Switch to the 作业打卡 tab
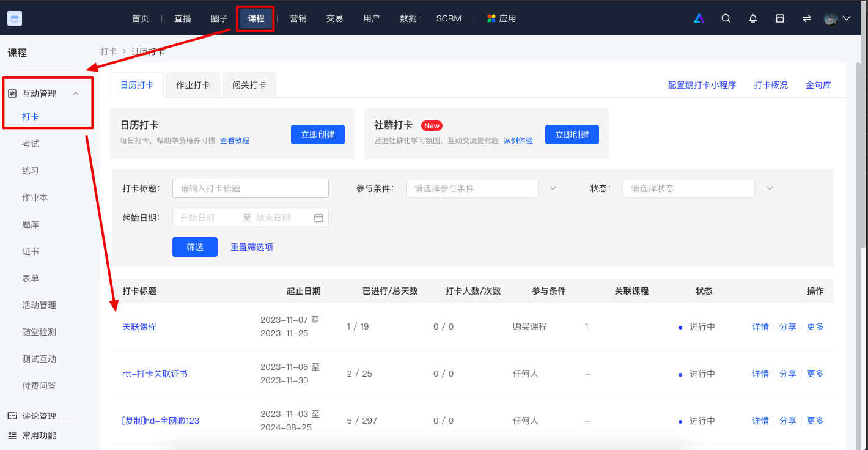Viewport: 868px width, 450px height. click(x=193, y=85)
